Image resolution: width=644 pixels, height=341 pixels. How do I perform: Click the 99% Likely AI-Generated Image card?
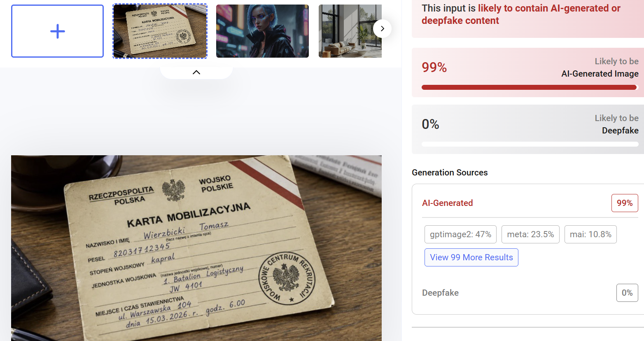(x=528, y=72)
